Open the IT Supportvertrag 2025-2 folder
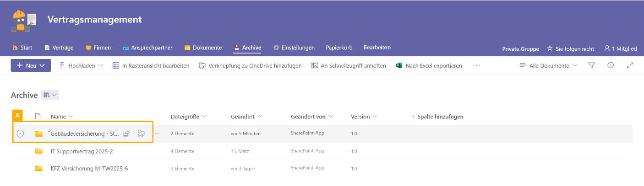Screen dimensions: 644x186 pyautogui.click(x=82, y=151)
